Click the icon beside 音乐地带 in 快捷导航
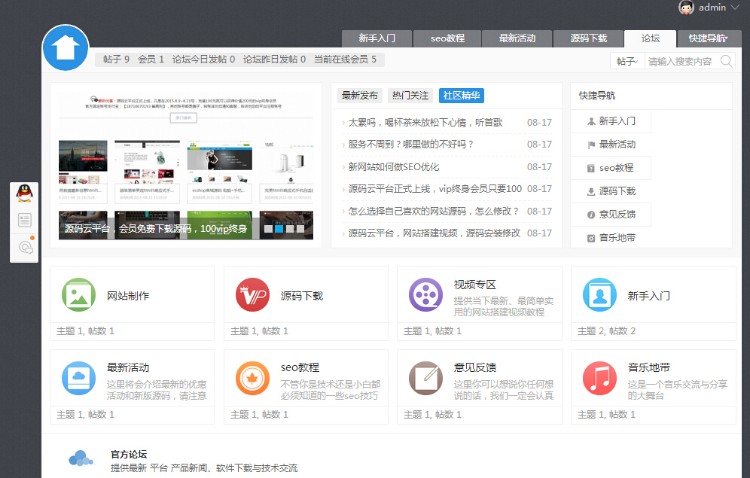 591,238
